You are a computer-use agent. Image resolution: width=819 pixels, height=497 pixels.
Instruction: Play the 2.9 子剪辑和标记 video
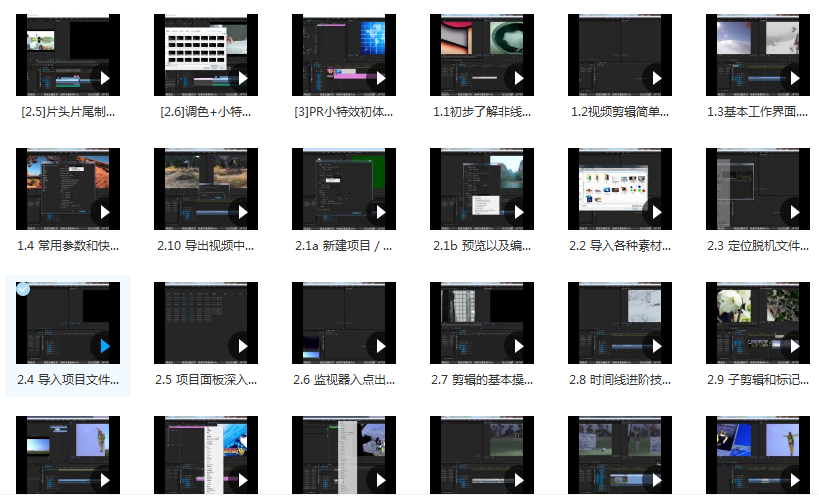pyautogui.click(x=794, y=346)
